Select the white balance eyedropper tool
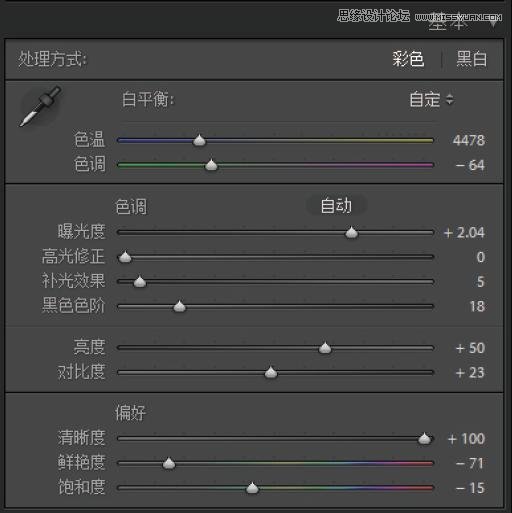512x513 pixels. coord(41,106)
